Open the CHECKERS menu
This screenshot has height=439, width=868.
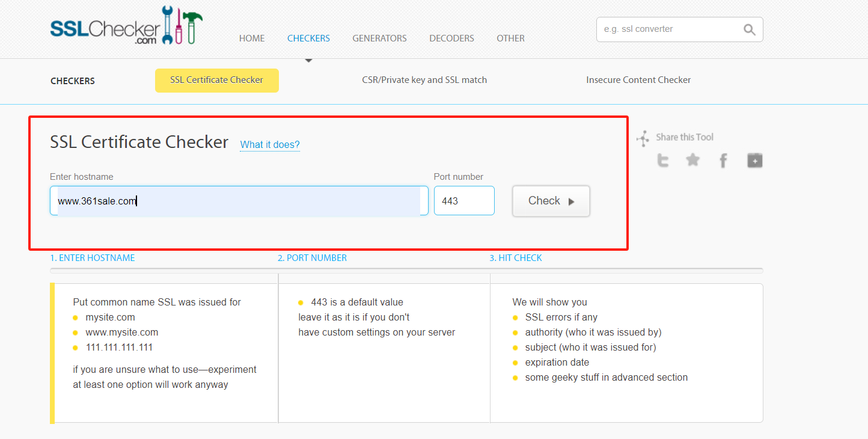click(308, 38)
